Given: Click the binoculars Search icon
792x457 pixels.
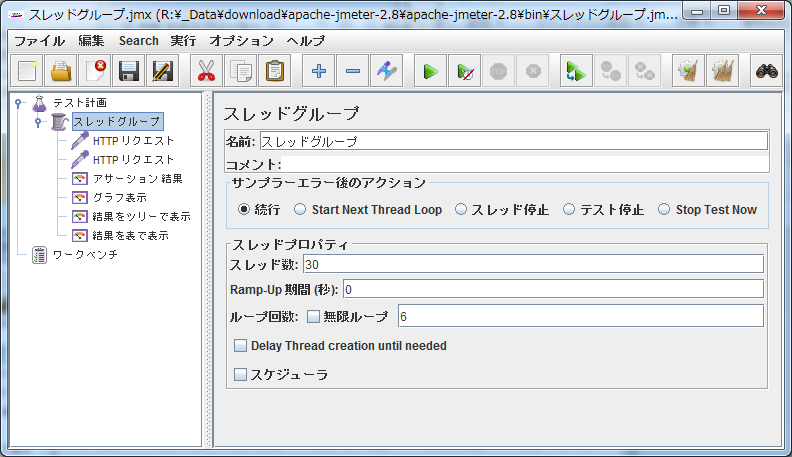Looking at the screenshot, I should click(766, 71).
